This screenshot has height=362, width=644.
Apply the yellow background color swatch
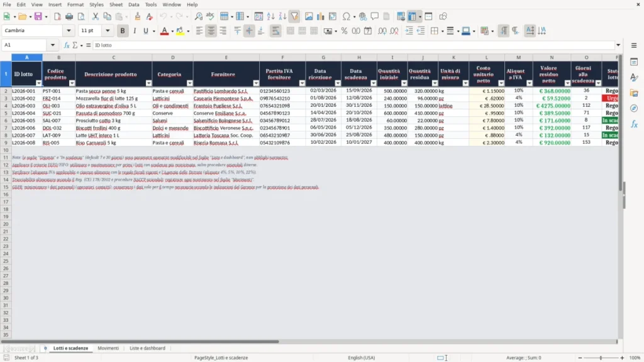click(x=180, y=31)
